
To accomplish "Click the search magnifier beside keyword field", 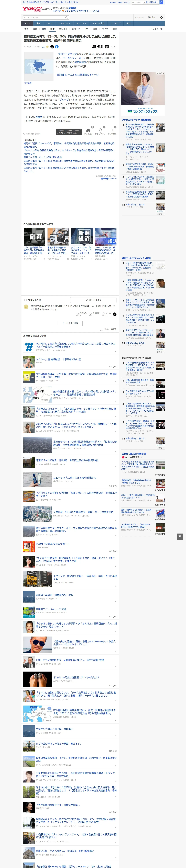I will [x=66, y=18].
